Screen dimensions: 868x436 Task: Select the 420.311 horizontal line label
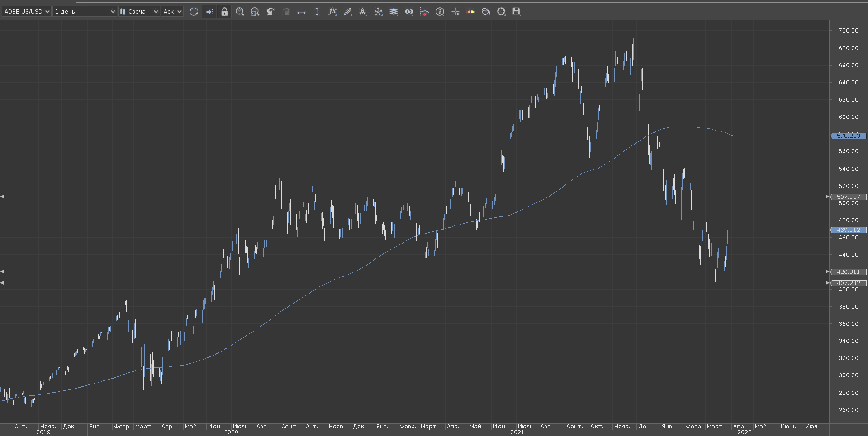pyautogui.click(x=849, y=272)
